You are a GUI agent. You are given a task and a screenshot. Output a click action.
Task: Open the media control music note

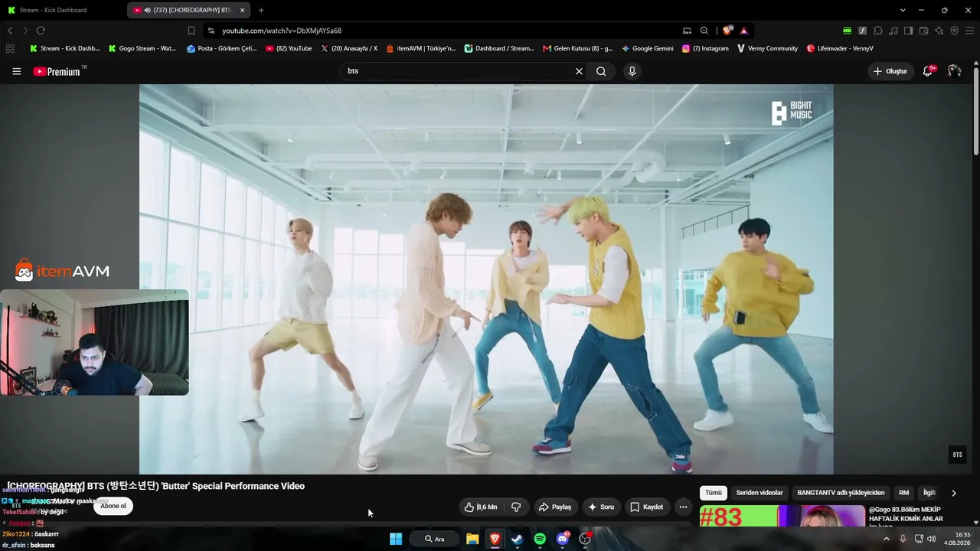pos(893,31)
